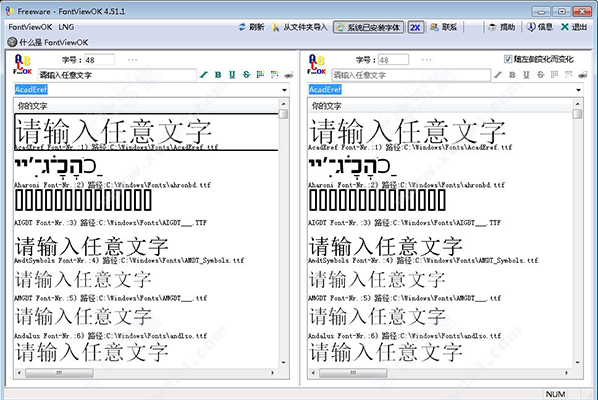The height and width of the screenshot is (400, 598).
Task: Click left list scroll right arrow
Action: tap(272, 373)
